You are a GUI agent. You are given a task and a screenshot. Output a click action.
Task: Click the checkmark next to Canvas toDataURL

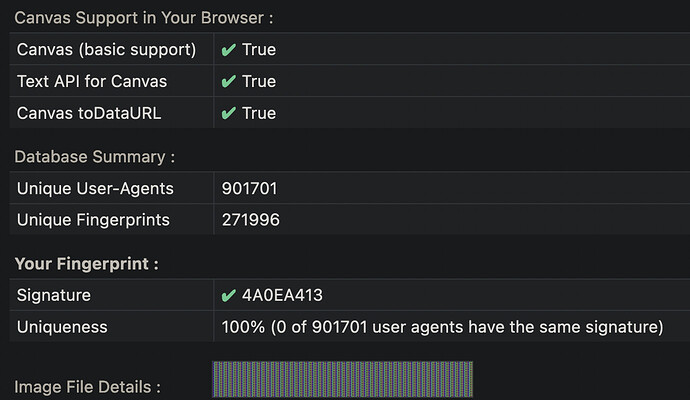[x=228, y=113]
